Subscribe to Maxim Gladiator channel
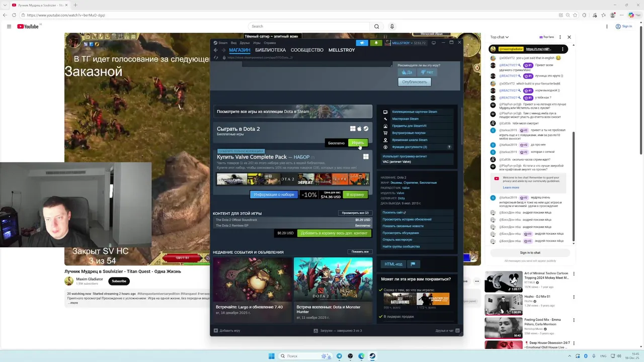Screen dimensions: 644x362 click(x=119, y=281)
